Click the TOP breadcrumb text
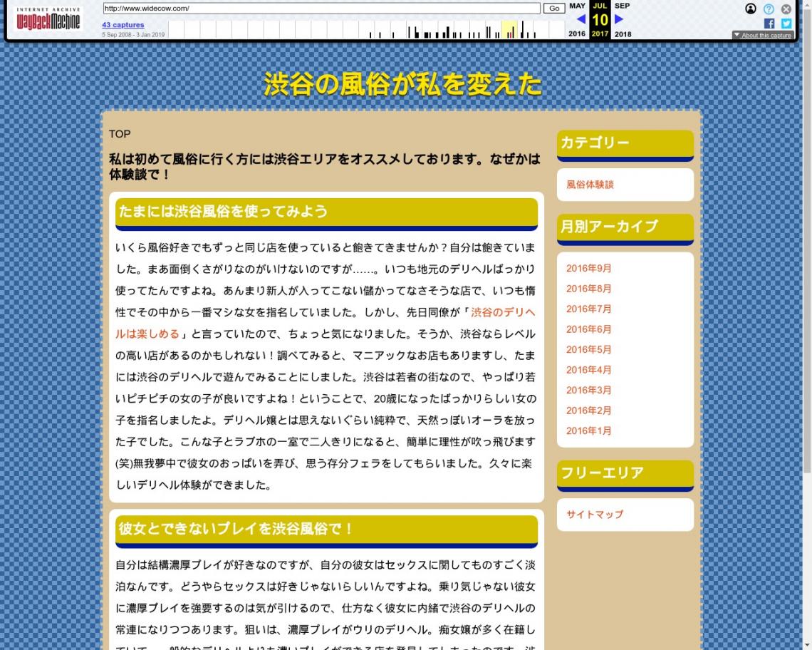 pos(120,134)
